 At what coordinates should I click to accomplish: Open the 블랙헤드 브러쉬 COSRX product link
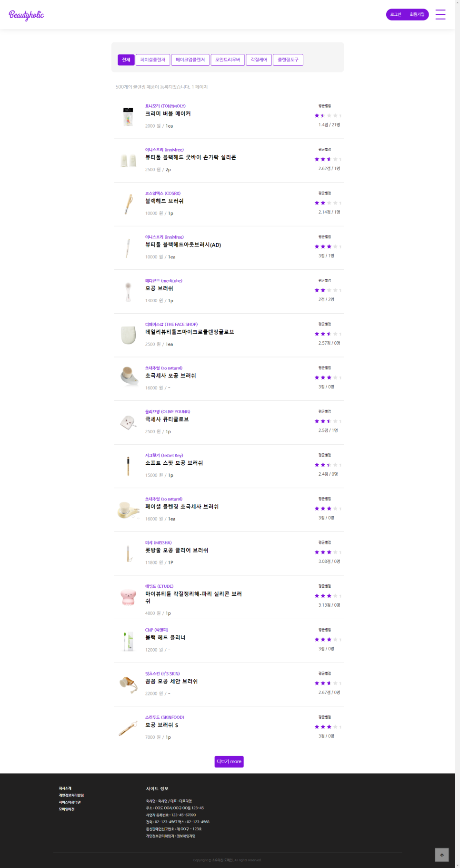tap(164, 201)
